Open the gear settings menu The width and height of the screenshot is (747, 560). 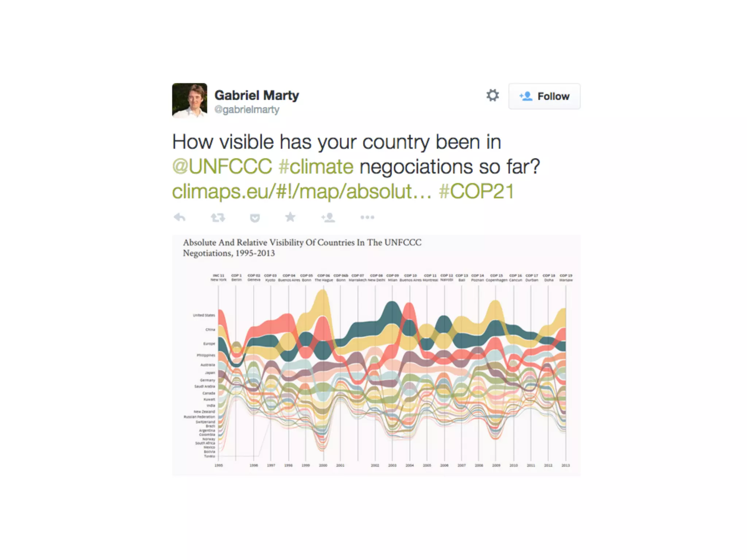click(492, 96)
